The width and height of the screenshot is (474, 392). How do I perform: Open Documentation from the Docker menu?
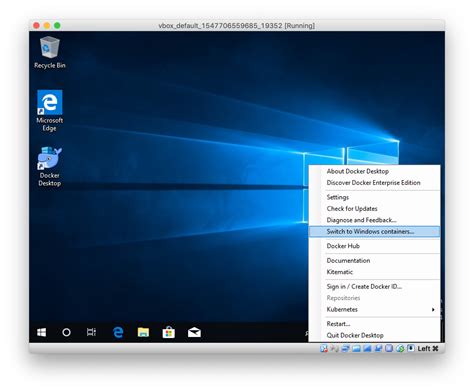pyautogui.click(x=374, y=261)
